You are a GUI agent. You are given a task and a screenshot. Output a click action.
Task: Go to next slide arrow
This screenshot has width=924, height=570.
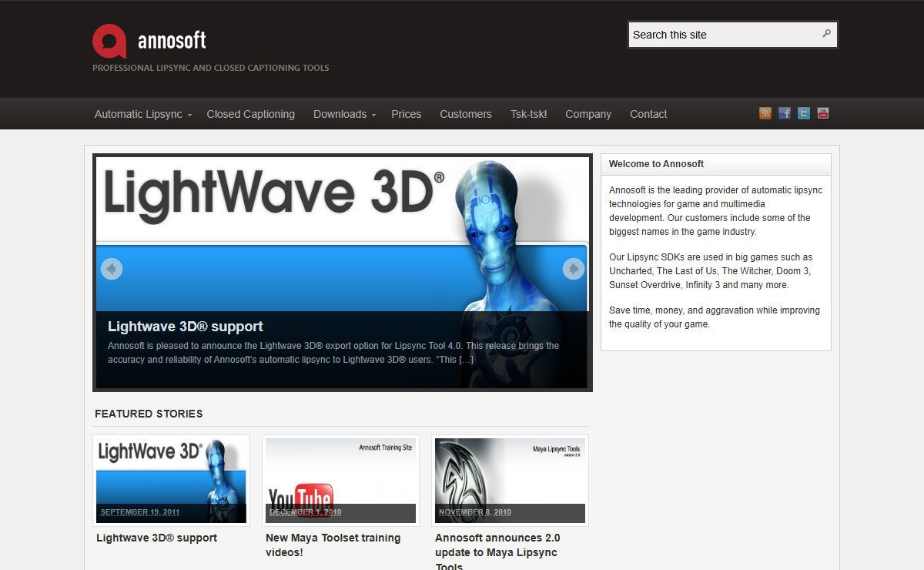[574, 269]
